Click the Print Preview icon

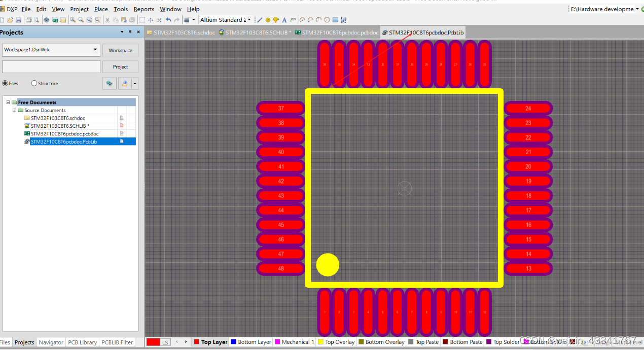36,20
